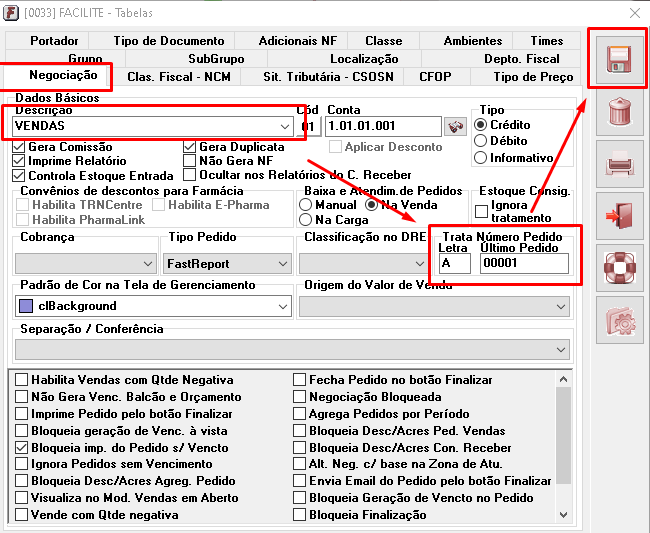Click the printer icon in sidebar
Image resolution: width=650 pixels, height=533 pixels.
(x=618, y=162)
